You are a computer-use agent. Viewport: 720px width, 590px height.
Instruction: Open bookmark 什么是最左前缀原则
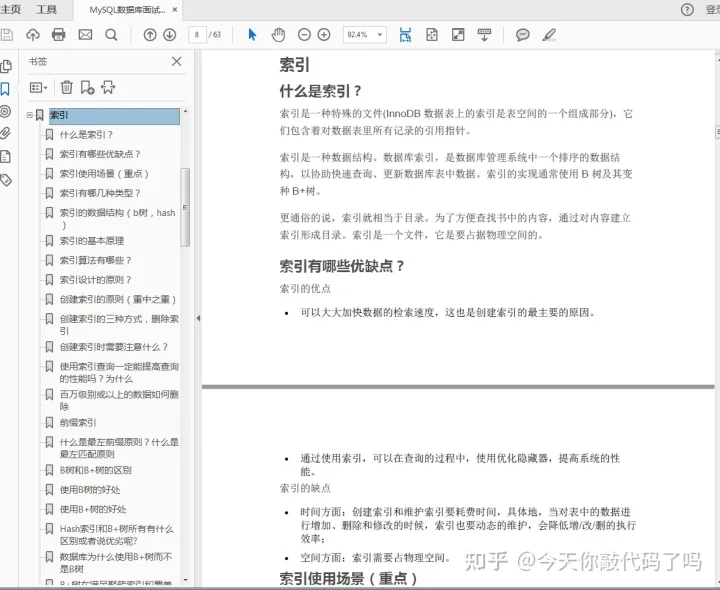[119, 448]
